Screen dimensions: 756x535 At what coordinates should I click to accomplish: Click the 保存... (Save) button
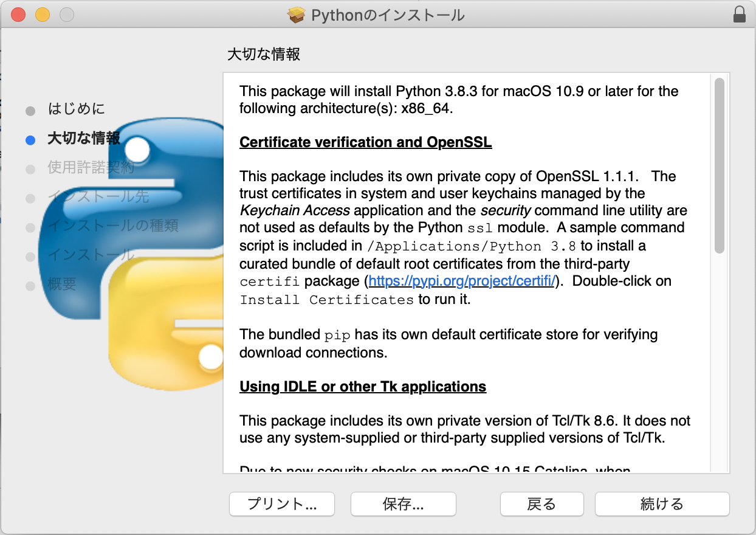tap(403, 504)
